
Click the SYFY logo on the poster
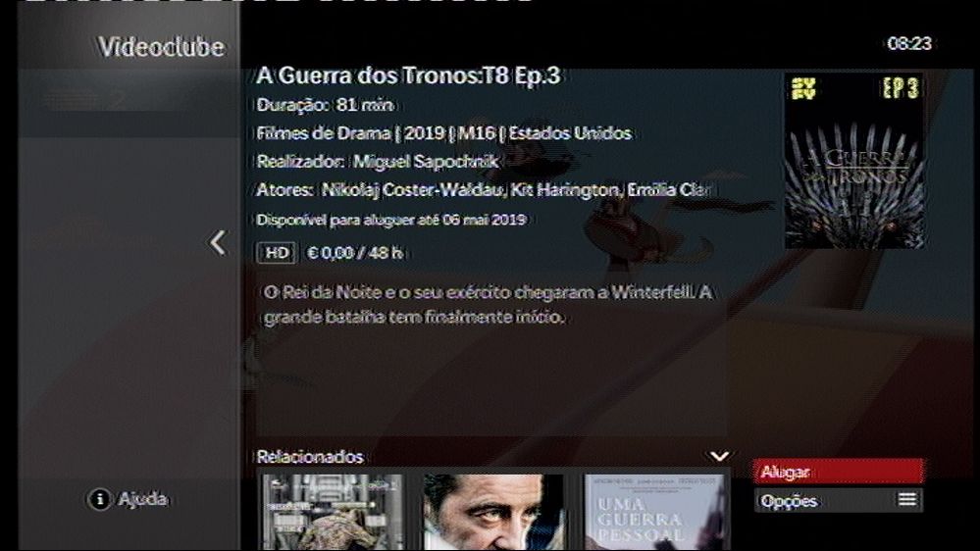pyautogui.click(x=803, y=88)
